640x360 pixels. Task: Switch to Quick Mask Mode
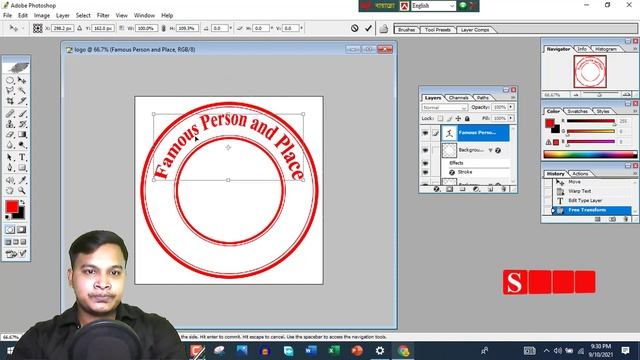click(x=22, y=230)
